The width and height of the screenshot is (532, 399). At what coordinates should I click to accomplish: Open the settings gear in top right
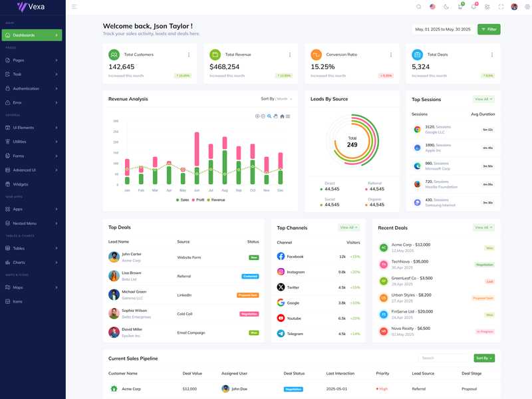click(528, 7)
